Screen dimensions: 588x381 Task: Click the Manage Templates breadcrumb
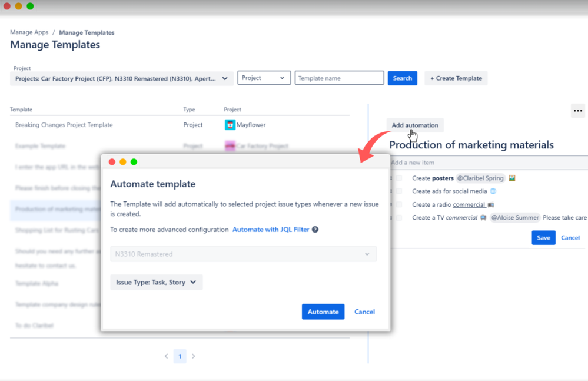coord(87,32)
